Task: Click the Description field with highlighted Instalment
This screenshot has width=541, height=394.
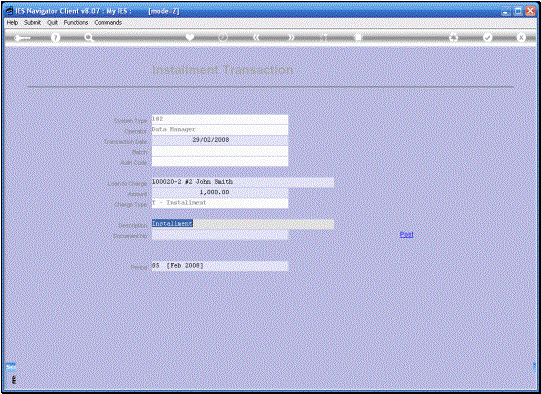Action: 243,224
